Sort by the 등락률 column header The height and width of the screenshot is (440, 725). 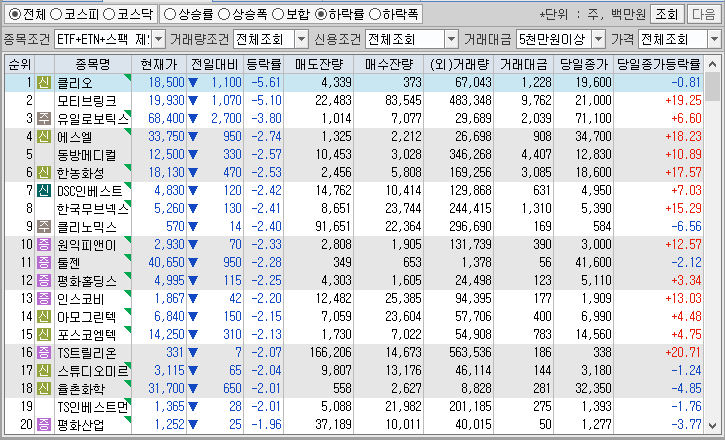(264, 64)
